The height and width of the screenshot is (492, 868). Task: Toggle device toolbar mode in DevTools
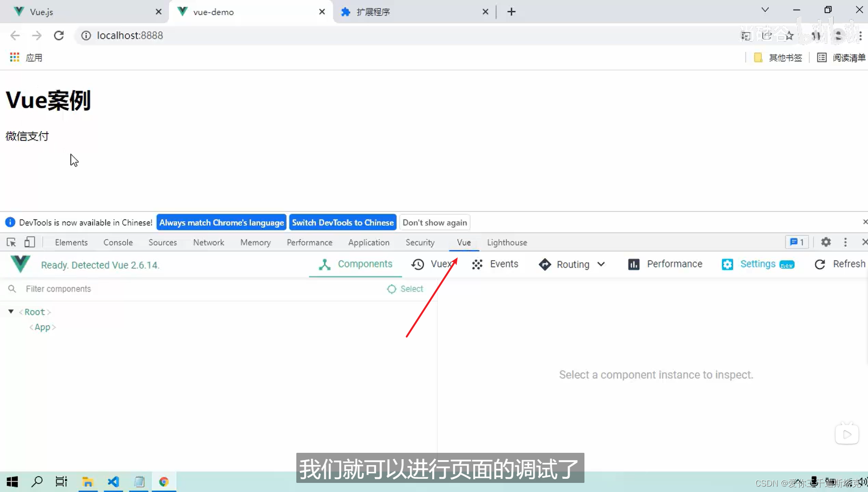[30, 242]
